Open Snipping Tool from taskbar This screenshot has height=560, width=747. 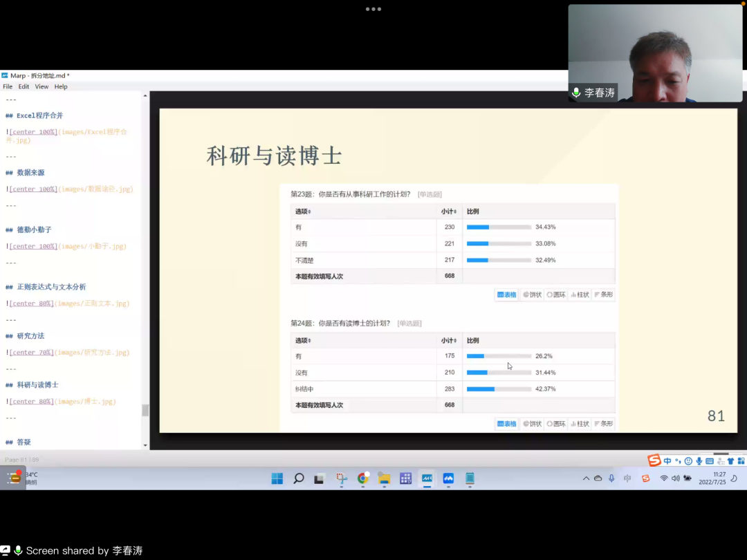coord(341,478)
